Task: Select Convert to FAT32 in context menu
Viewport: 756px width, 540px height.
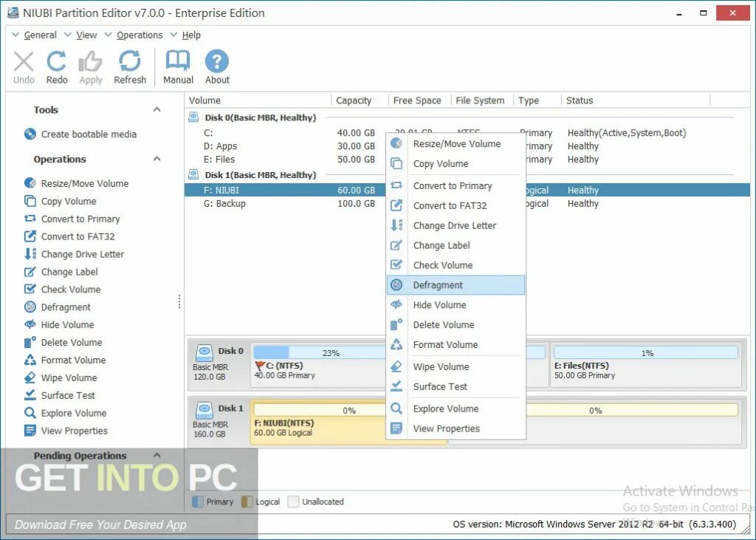Action: [x=456, y=205]
